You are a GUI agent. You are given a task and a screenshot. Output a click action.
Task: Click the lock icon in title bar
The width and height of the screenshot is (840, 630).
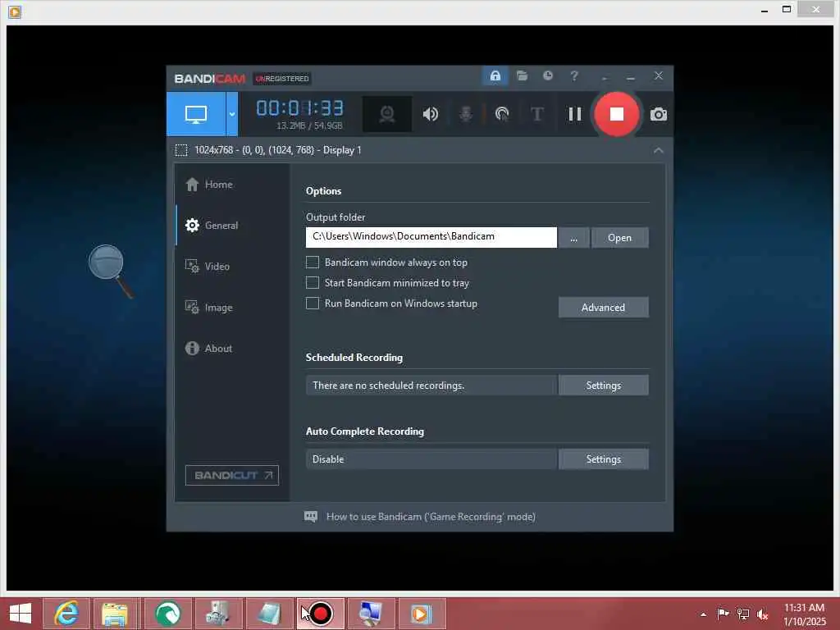coord(495,76)
